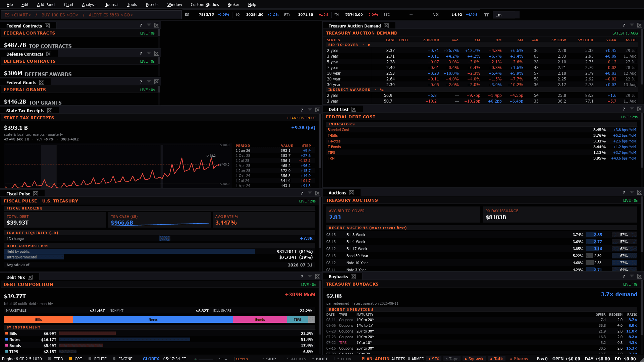The width and height of the screenshot is (644, 362).
Task: Open help for the Fiscal Pulse panel
Action: [x=302, y=193]
